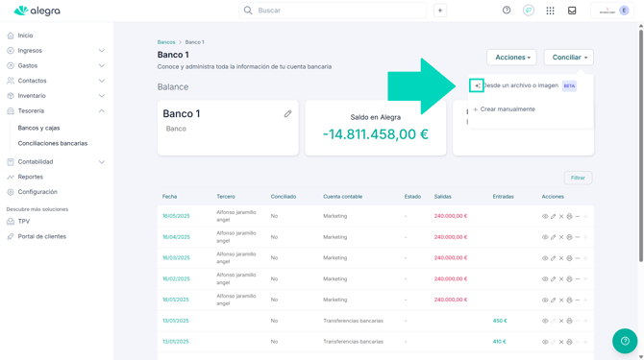This screenshot has height=360, width=644.
Task: Click Transferencias bancarias in 410 € row
Action: (x=353, y=342)
